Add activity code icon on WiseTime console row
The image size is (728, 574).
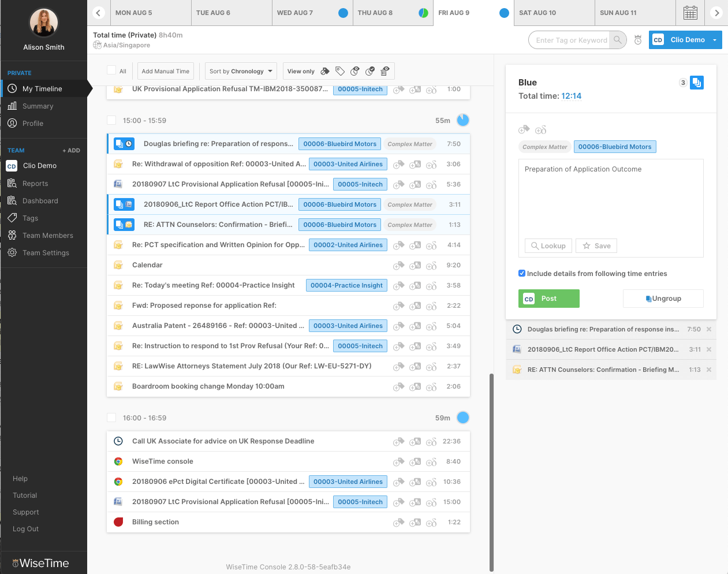coord(431,462)
